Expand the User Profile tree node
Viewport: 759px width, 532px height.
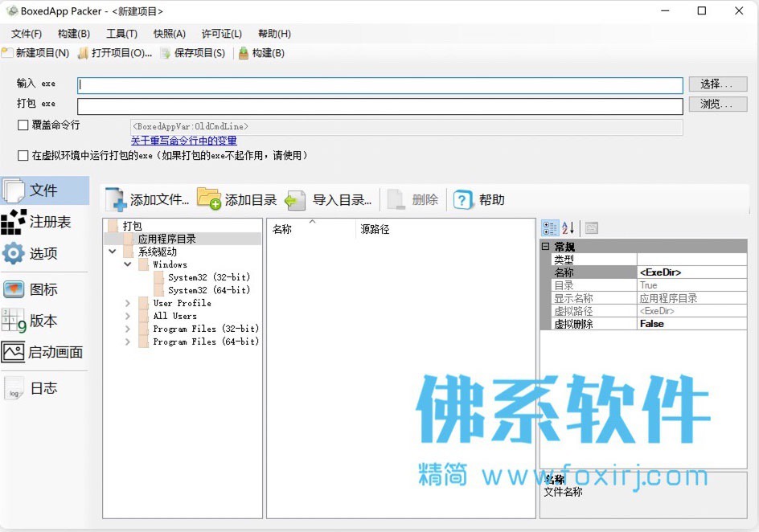pyautogui.click(x=128, y=303)
